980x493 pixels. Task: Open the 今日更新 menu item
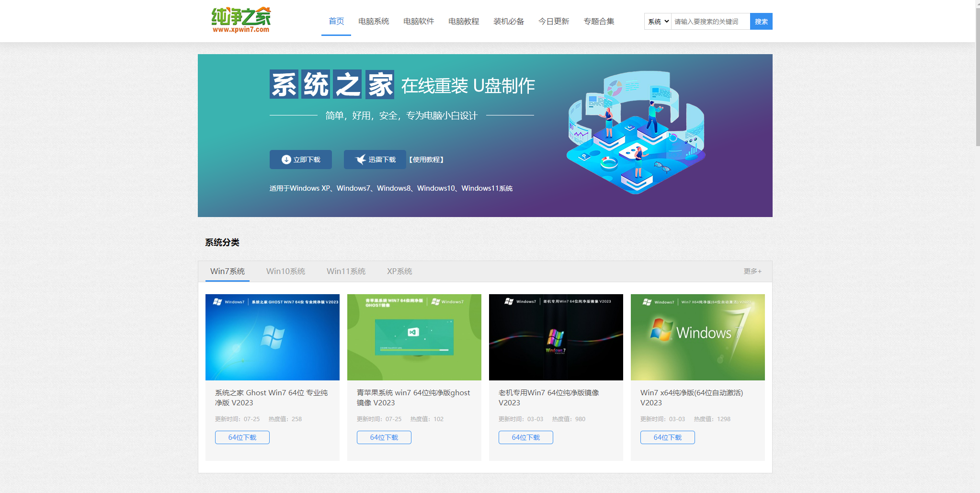(x=554, y=21)
